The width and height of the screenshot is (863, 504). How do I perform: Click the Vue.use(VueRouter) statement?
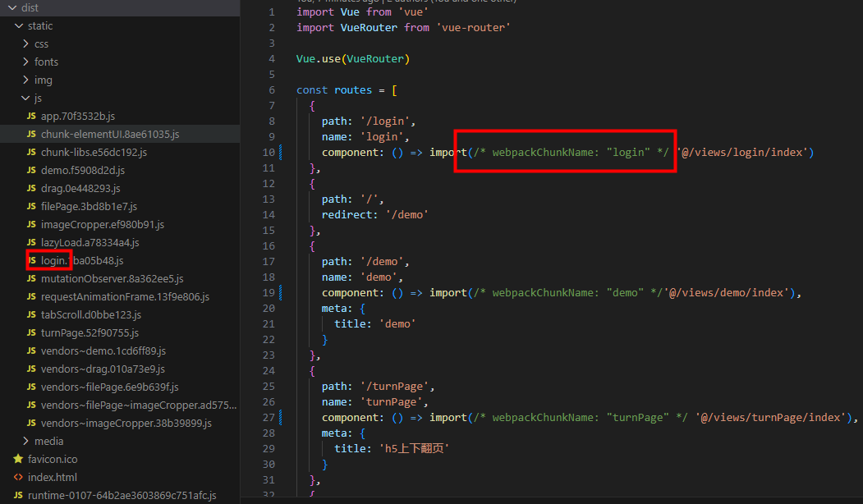tap(353, 59)
